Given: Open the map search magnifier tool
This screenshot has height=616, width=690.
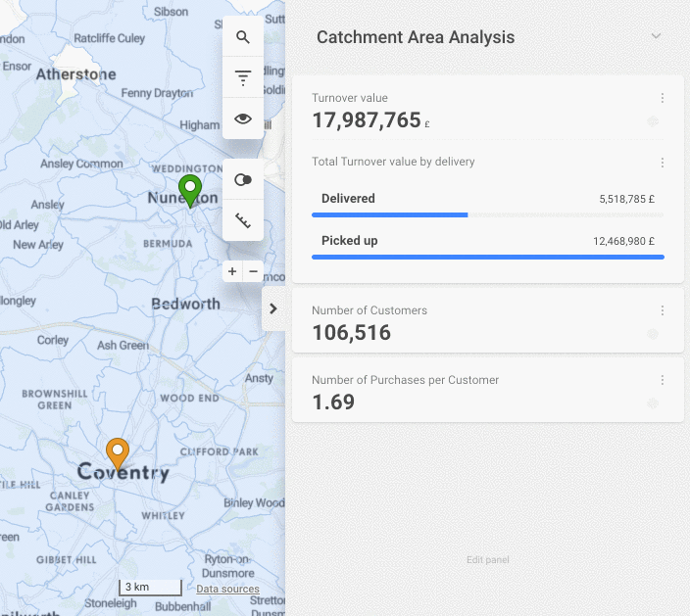Looking at the screenshot, I should [243, 37].
